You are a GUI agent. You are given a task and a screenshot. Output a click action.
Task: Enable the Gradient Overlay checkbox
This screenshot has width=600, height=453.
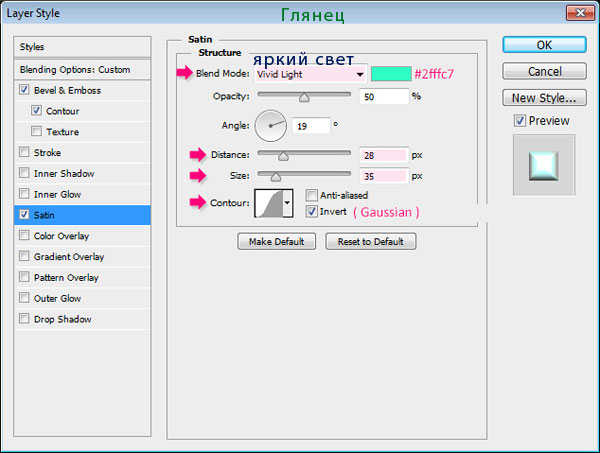pos(24,256)
